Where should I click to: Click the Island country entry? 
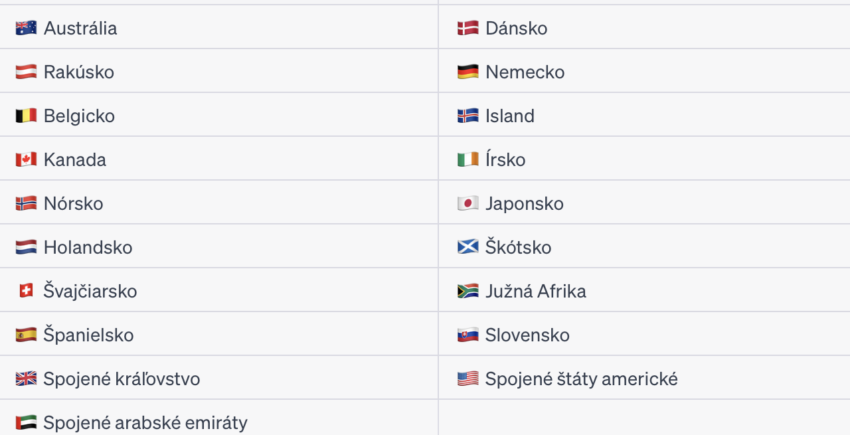(644, 116)
